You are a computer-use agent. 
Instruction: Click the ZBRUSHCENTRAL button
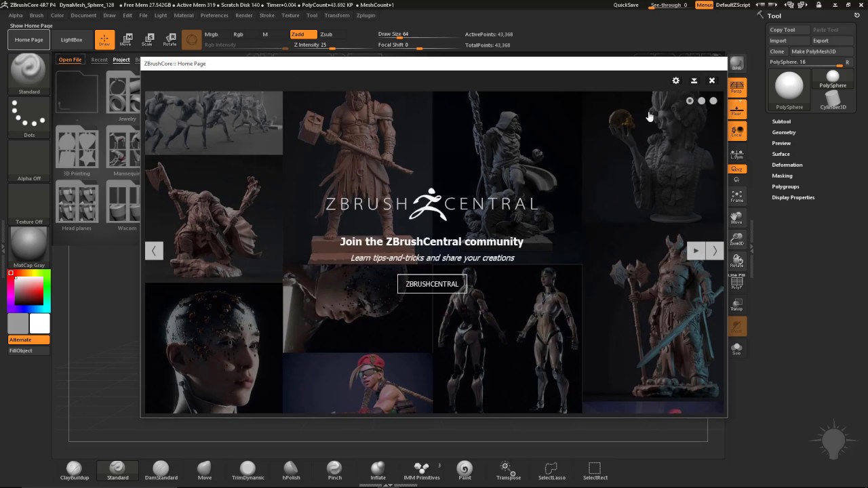tap(432, 284)
